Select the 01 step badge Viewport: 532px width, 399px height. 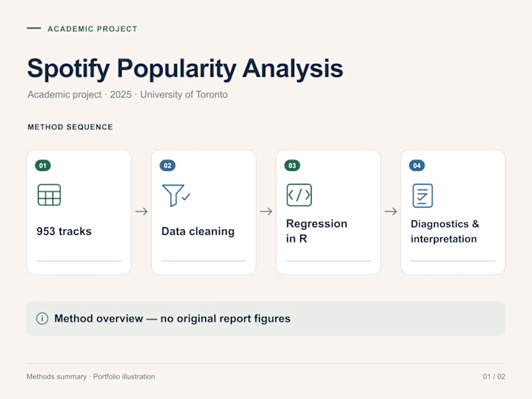[43, 166]
